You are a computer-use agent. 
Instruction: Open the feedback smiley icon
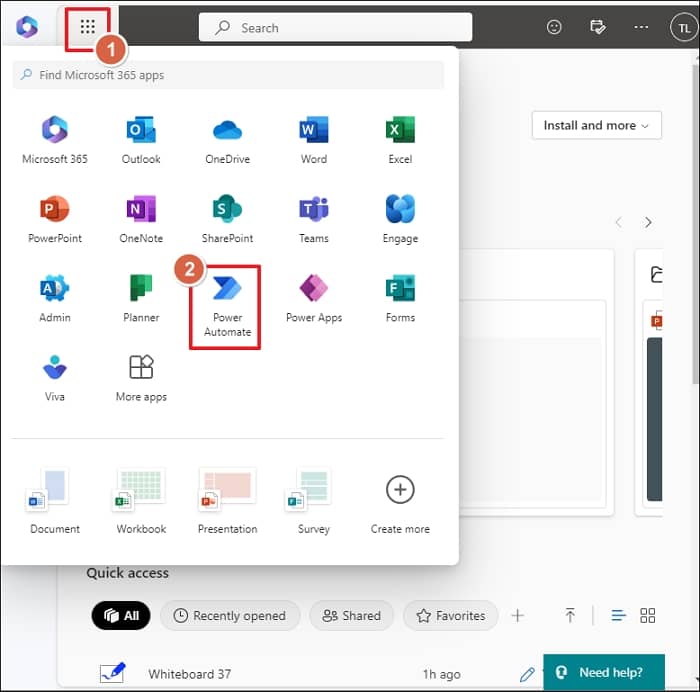pyautogui.click(x=554, y=27)
